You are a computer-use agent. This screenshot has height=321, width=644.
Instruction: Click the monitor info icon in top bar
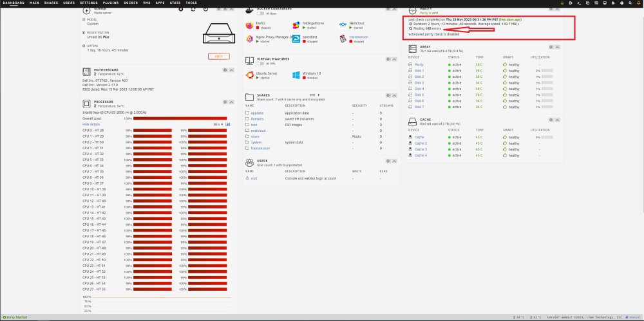[x=605, y=3]
